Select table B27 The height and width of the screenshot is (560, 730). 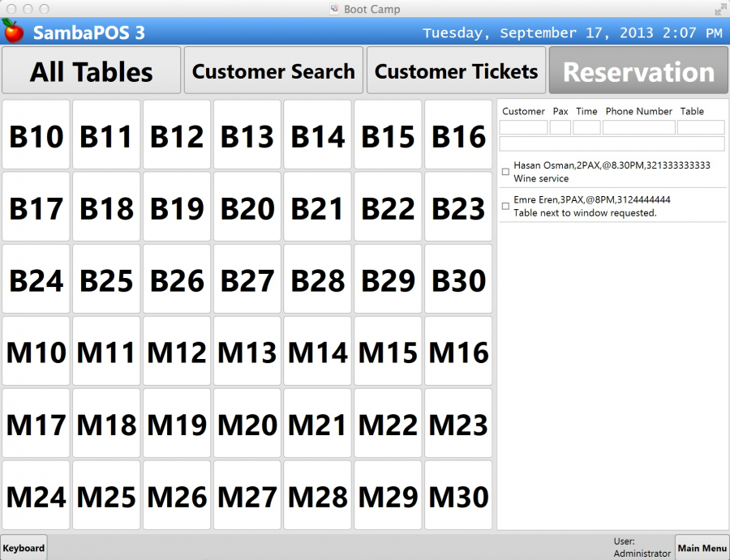[x=247, y=280]
